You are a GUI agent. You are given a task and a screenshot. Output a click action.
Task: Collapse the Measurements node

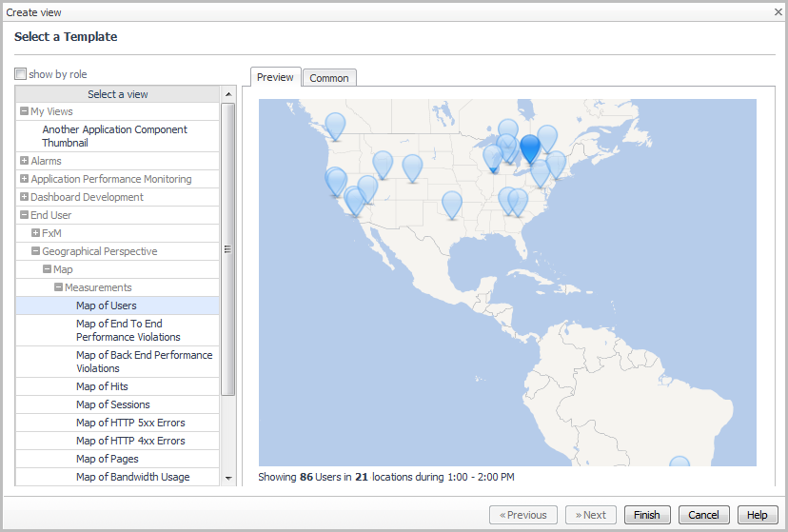click(x=58, y=287)
